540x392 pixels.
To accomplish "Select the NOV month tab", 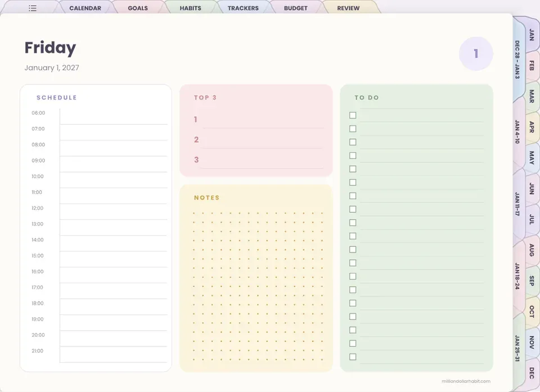I will [532, 342].
